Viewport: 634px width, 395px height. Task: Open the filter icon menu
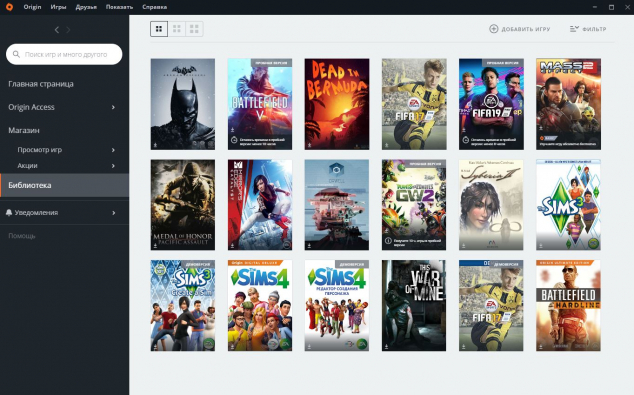click(574, 29)
